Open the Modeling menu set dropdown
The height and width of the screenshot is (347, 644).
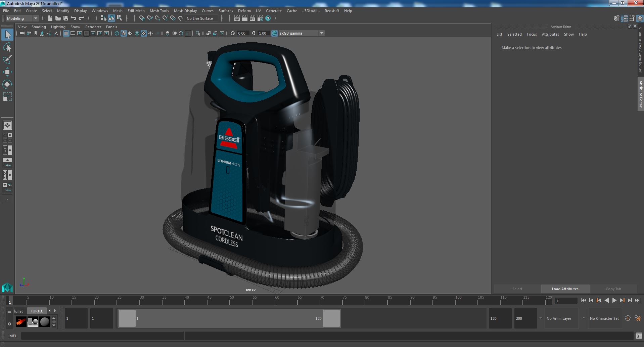tap(22, 18)
